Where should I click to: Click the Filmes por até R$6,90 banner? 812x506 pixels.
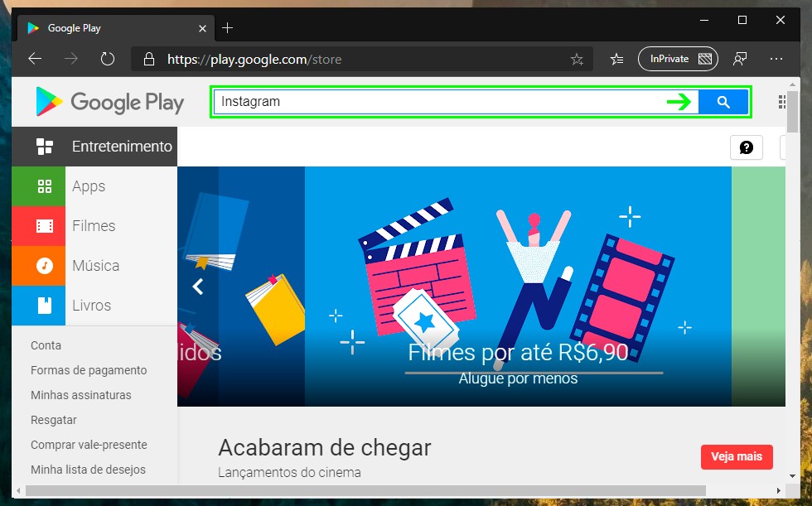(x=518, y=287)
